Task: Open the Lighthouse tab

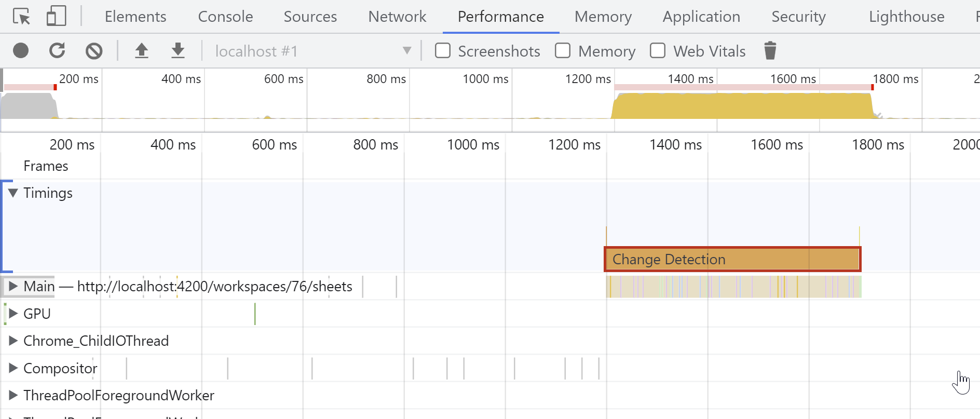Action: tap(906, 17)
